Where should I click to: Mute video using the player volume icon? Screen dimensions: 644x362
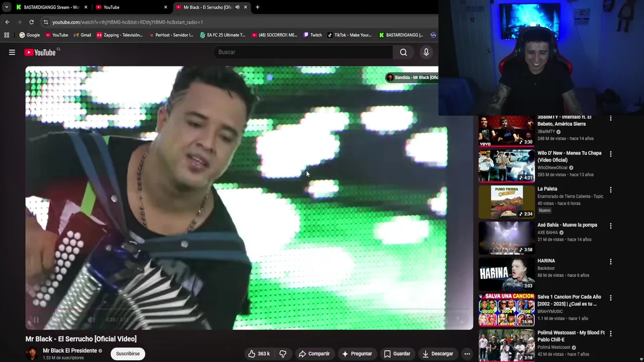click(x=91, y=320)
